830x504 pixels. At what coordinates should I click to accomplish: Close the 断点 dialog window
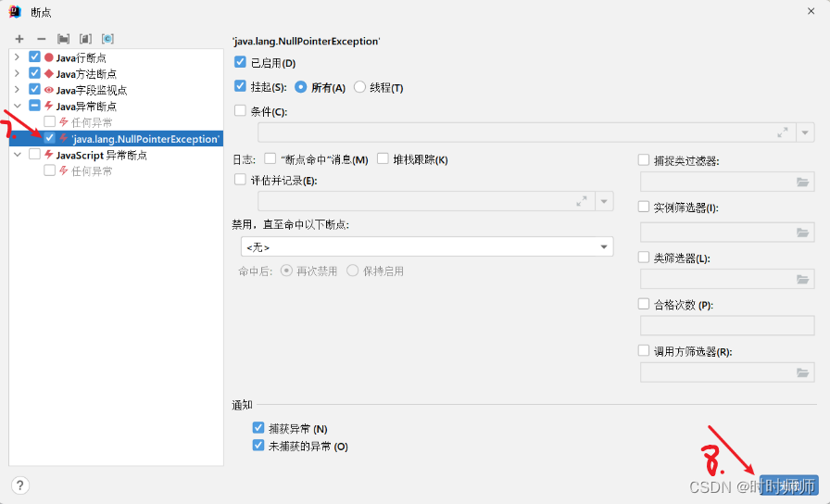coord(811,11)
